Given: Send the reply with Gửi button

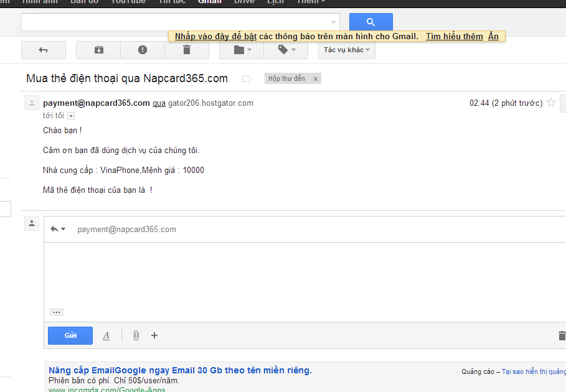Looking at the screenshot, I should [70, 335].
